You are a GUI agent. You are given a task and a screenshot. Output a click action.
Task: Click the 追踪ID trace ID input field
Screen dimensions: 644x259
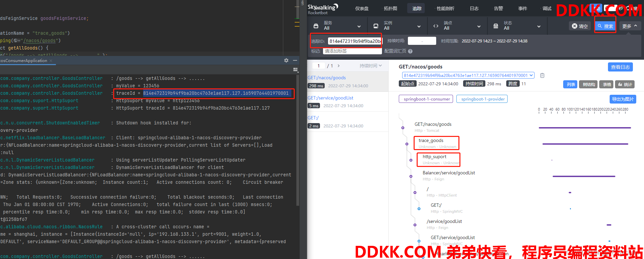[x=355, y=41]
